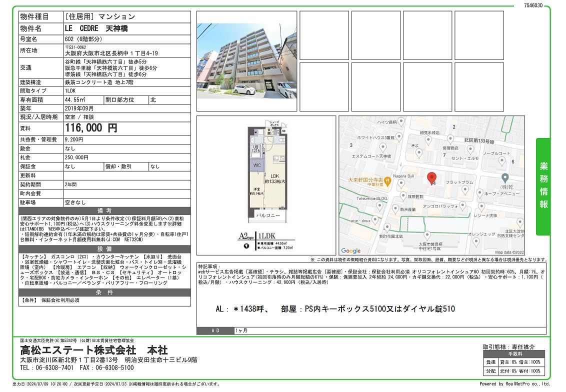Open the 1LDK floor plan image
This screenshot has width=566, height=392.
tap(266, 185)
